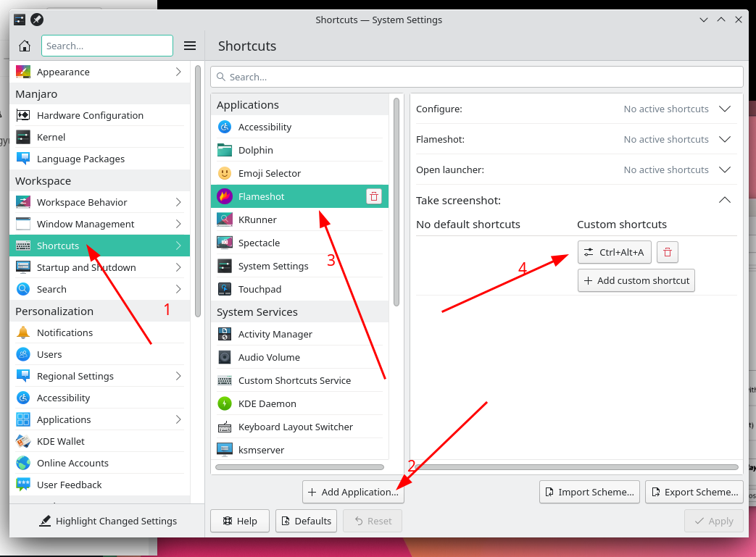Click Add custom shortcut button
This screenshot has width=756, height=557.
(x=636, y=280)
